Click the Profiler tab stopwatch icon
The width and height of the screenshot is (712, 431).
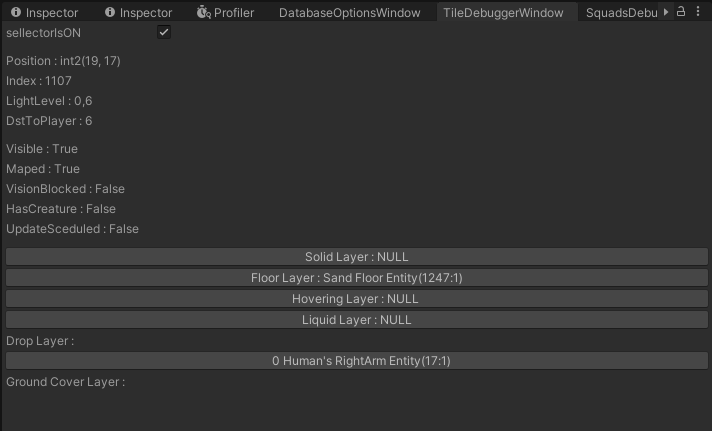[x=203, y=12]
